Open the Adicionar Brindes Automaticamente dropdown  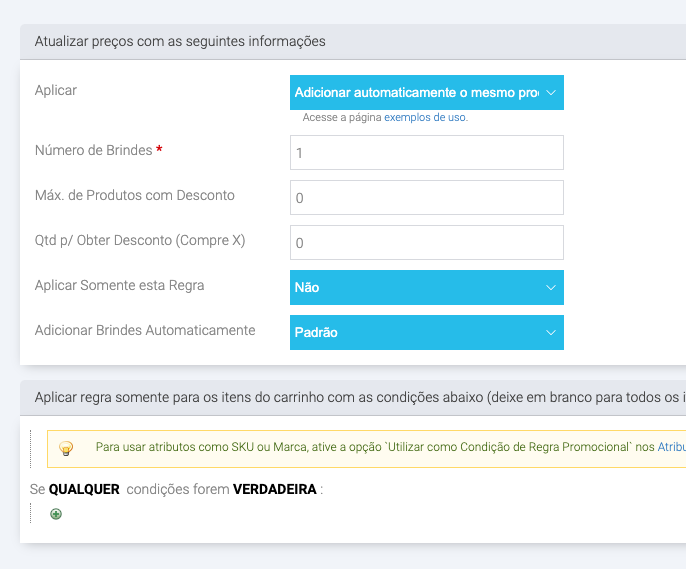(426, 332)
